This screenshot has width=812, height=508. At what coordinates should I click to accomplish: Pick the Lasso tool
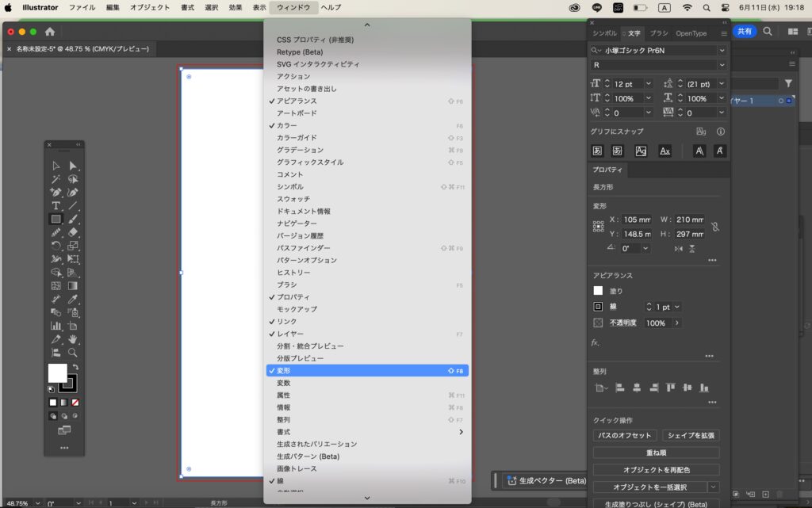tap(73, 179)
